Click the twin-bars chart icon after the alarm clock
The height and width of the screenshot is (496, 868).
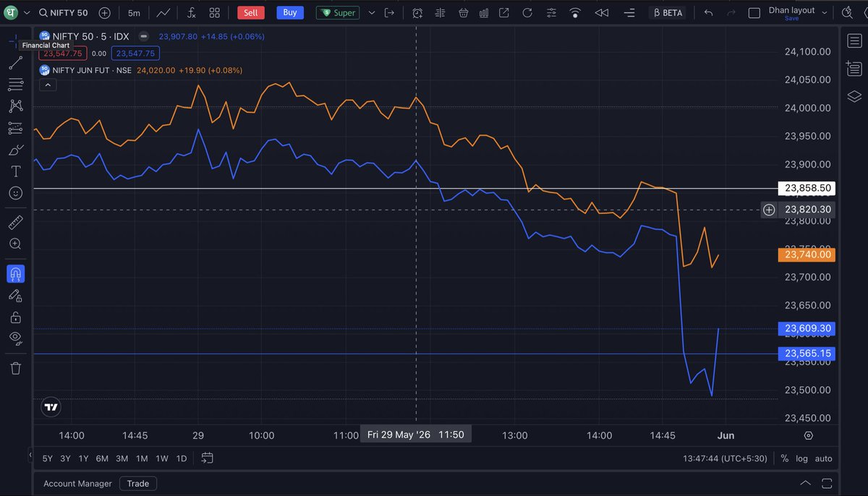pos(440,12)
